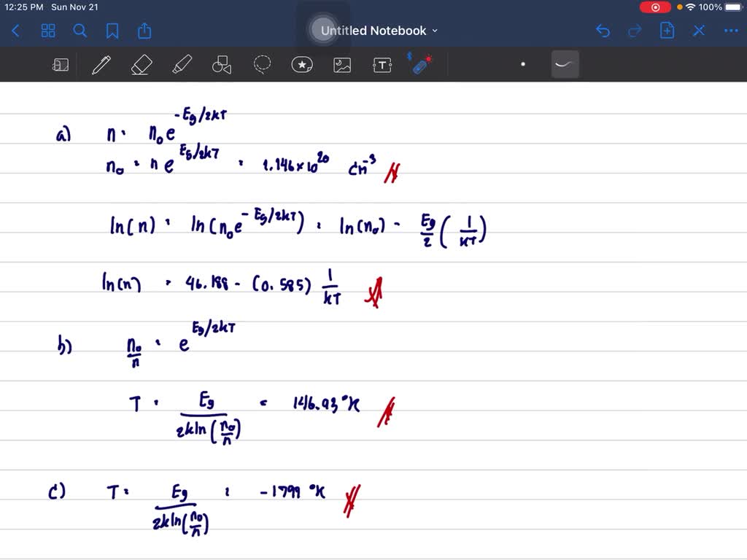
Task: Go back with the navigation chevron
Action: point(15,31)
